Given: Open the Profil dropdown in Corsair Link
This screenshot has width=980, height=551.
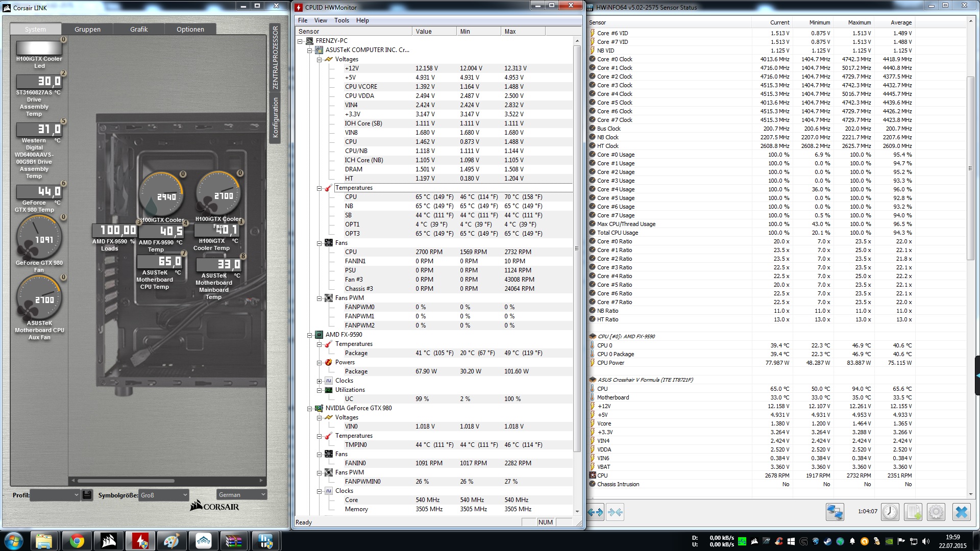Looking at the screenshot, I should click(55, 494).
